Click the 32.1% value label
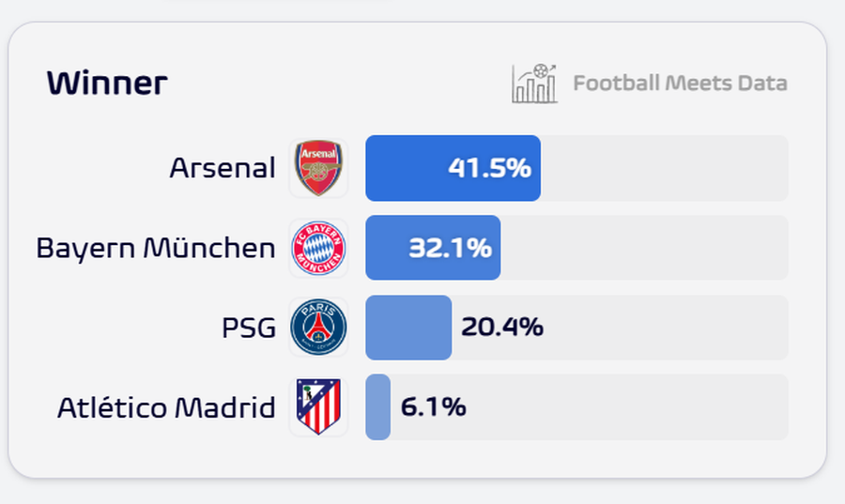This screenshot has height=504, width=845. [x=450, y=248]
